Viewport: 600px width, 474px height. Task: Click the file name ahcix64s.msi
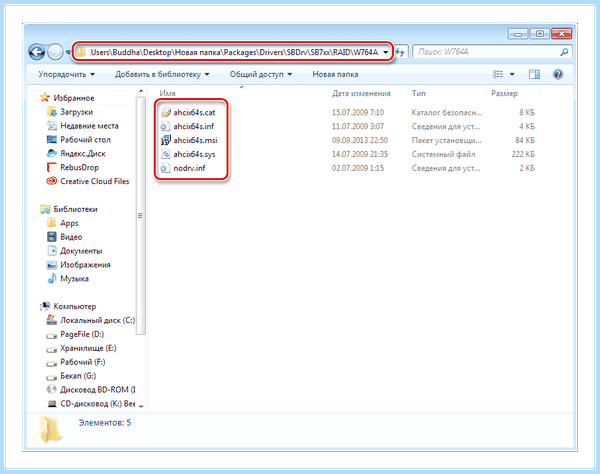pos(195,140)
